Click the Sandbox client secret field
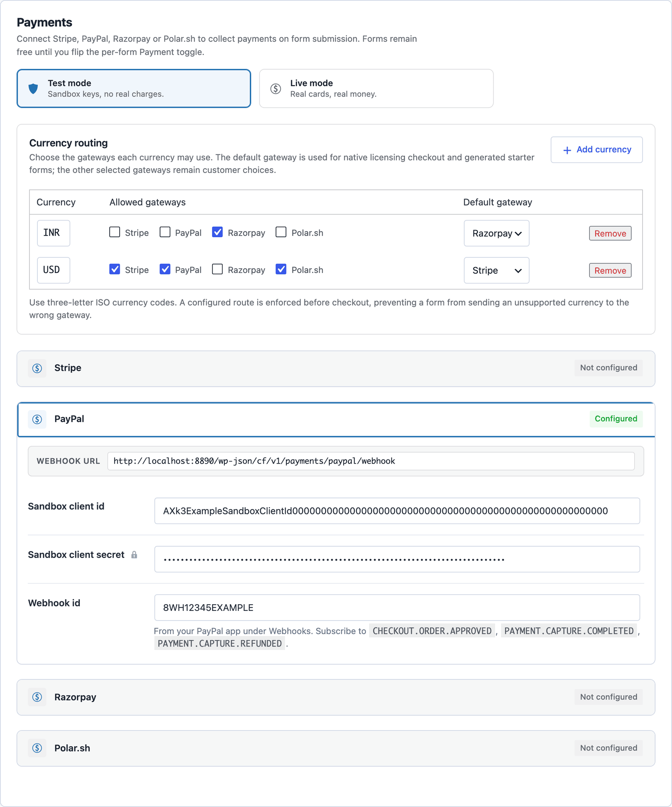 click(397, 559)
